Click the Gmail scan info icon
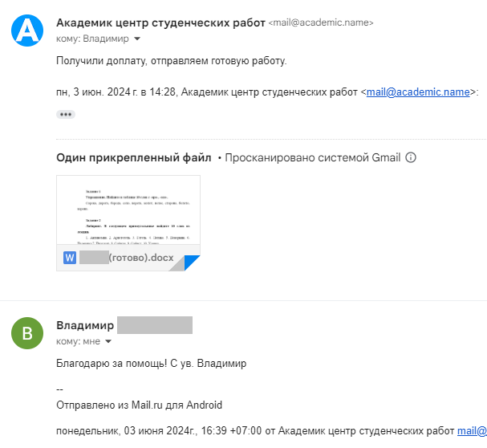This screenshot has height=448, width=487. click(411, 157)
